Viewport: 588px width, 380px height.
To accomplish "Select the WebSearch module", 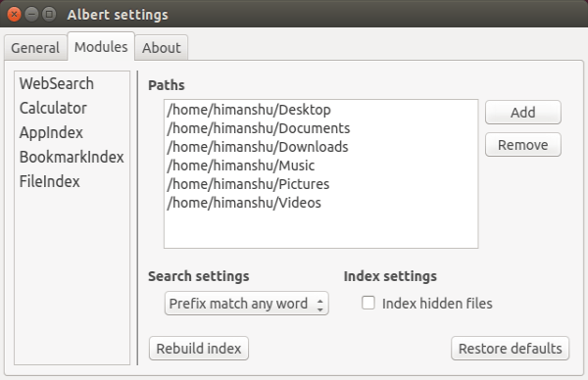I will pyautogui.click(x=72, y=83).
